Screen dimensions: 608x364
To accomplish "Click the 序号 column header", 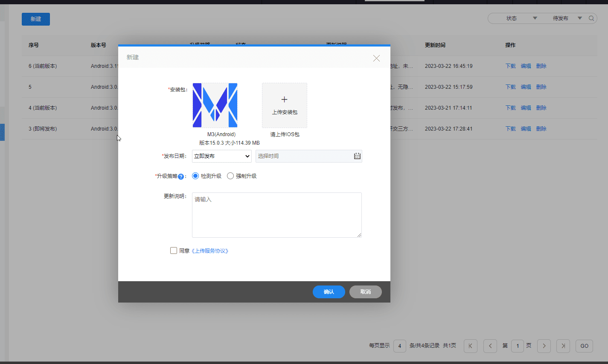I will click(x=34, y=45).
